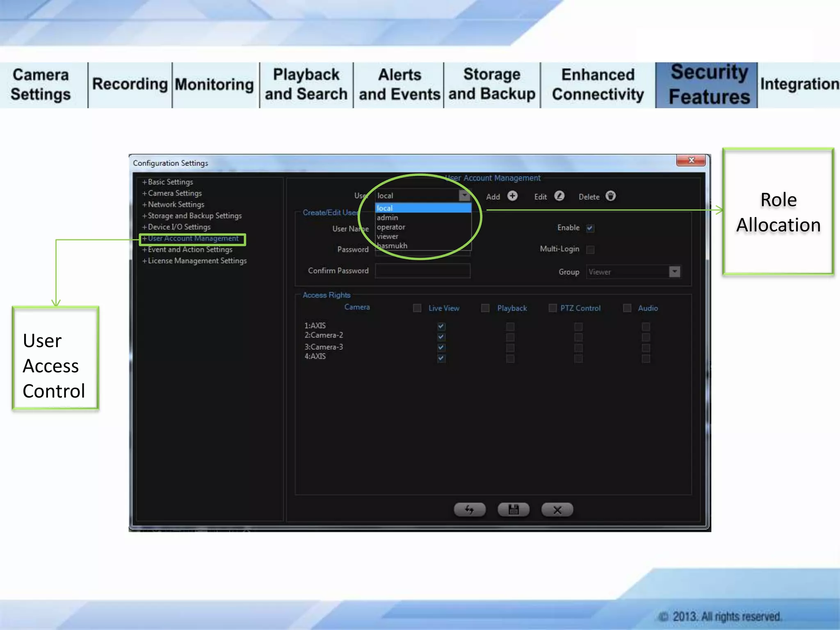Viewport: 840px width, 630px height.
Task: Click the Confirm Password input field
Action: [422, 271]
